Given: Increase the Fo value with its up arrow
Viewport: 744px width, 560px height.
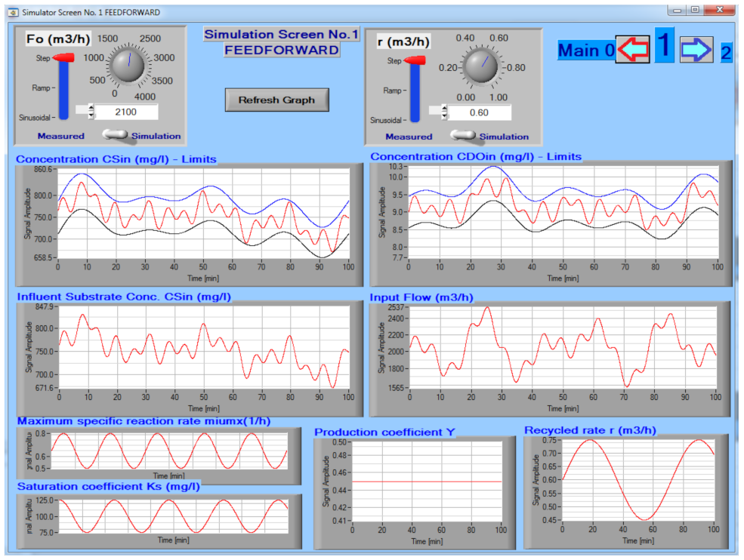Looking at the screenshot, I should (91, 109).
